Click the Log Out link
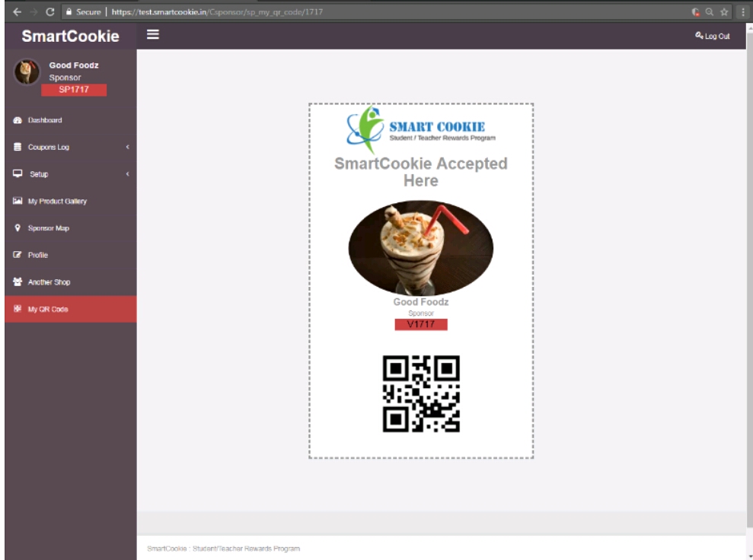 click(x=713, y=36)
